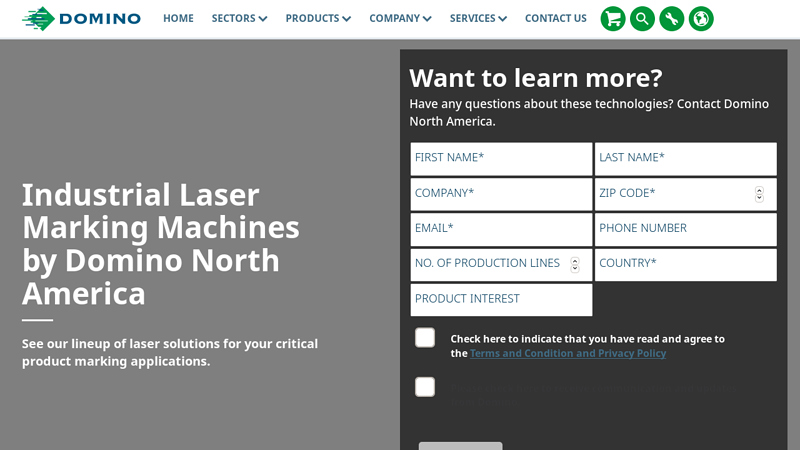Screen dimensions: 800x450
Task: Check the receive communications checkbox
Action: coord(424,387)
